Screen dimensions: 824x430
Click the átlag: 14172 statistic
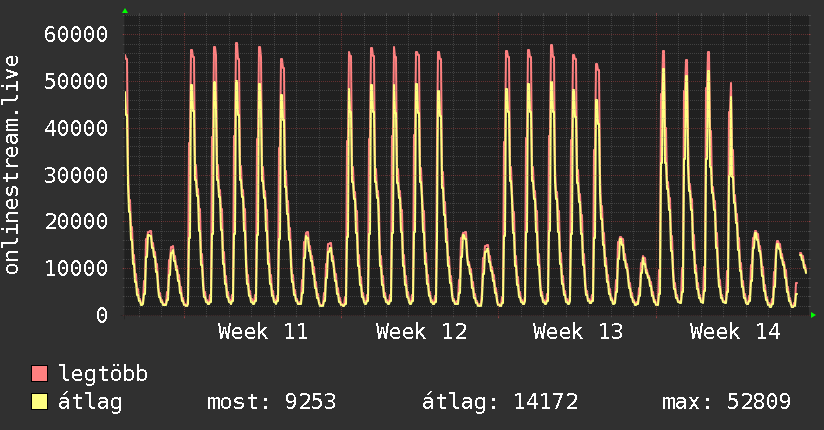point(500,402)
